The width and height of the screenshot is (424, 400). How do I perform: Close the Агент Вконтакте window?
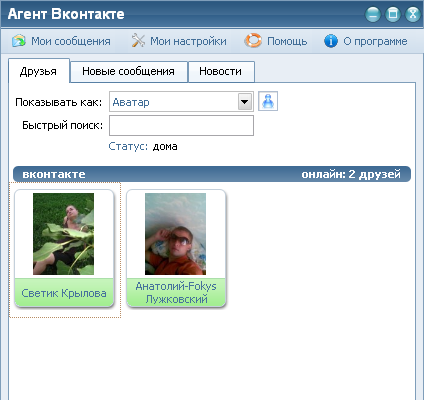413,14
